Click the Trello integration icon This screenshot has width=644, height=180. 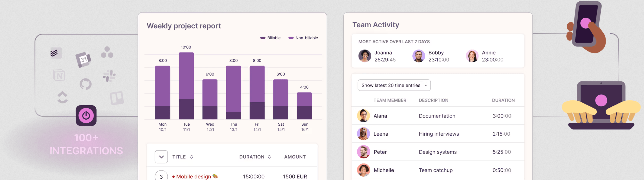[x=117, y=98]
